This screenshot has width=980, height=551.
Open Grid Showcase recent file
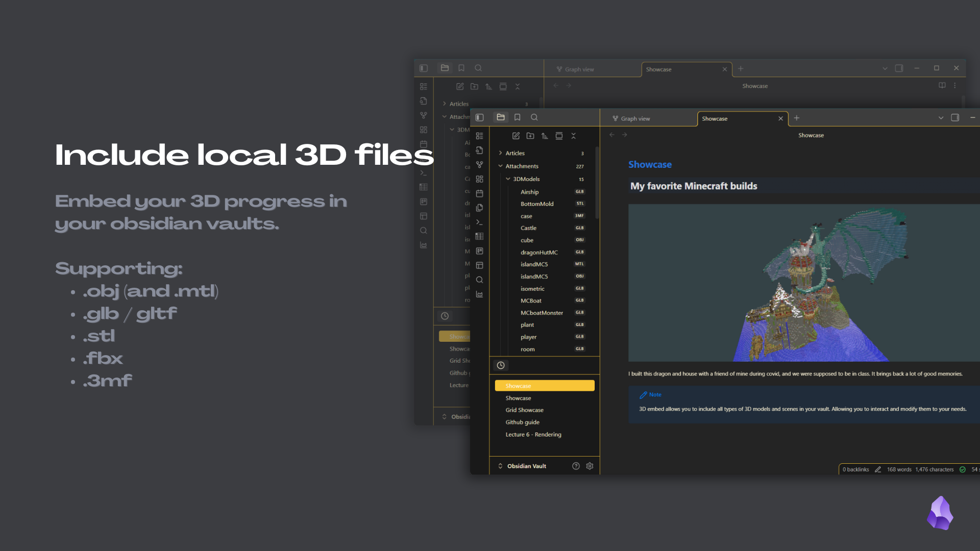pos(545,410)
